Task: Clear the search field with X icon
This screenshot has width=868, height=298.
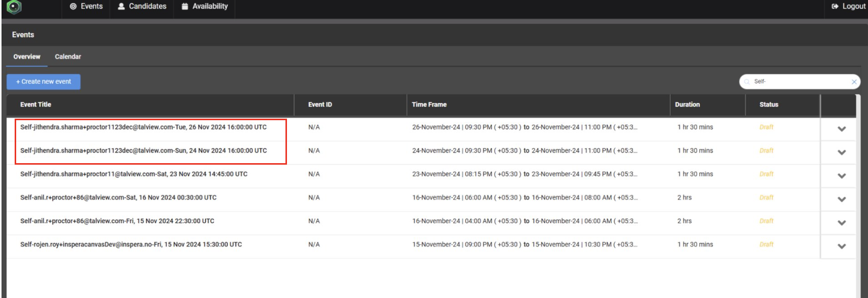Action: (854, 82)
